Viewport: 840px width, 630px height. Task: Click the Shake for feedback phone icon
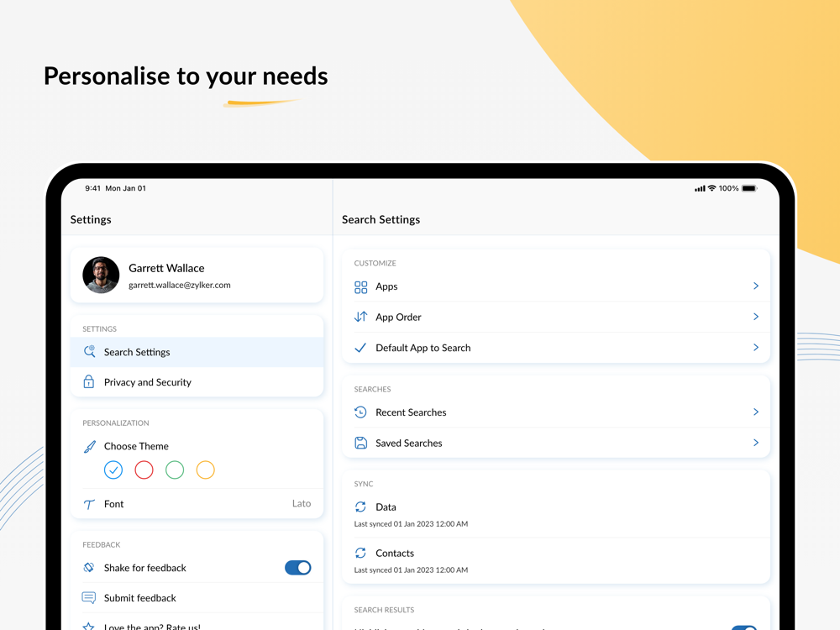click(x=89, y=567)
